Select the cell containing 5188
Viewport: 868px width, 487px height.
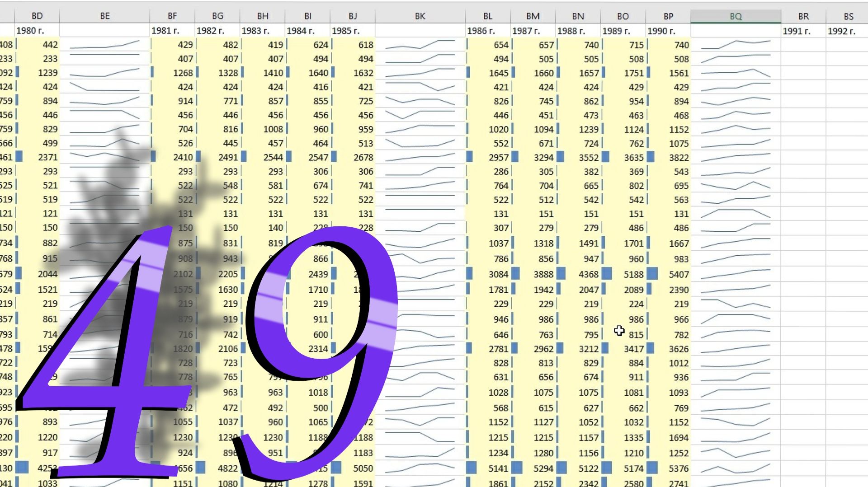point(623,274)
